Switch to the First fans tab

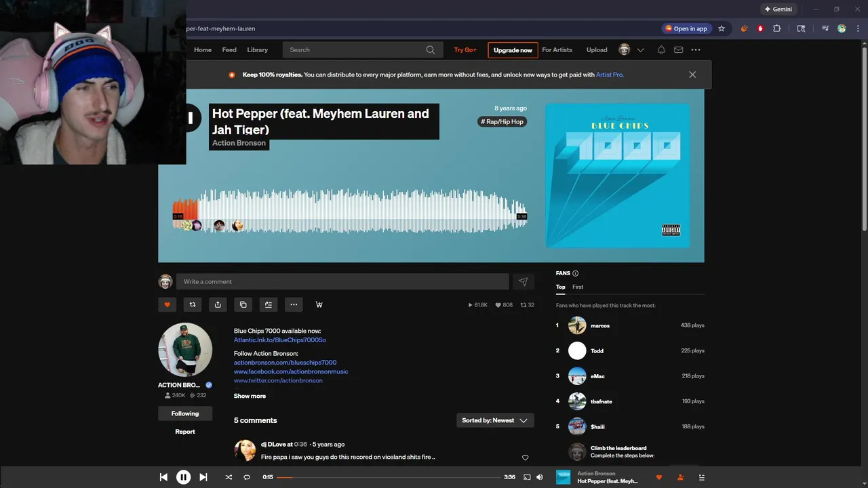578,287
